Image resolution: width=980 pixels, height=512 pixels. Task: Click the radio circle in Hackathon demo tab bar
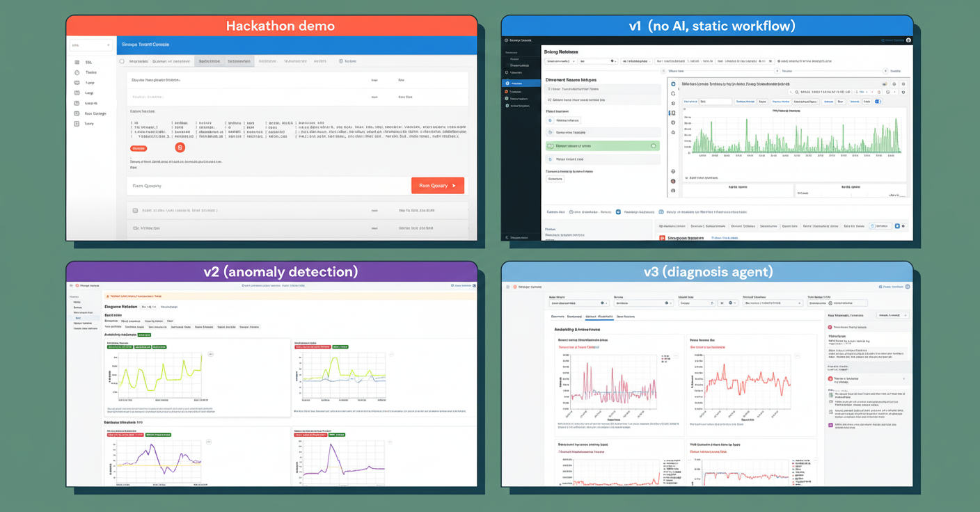tap(122, 61)
